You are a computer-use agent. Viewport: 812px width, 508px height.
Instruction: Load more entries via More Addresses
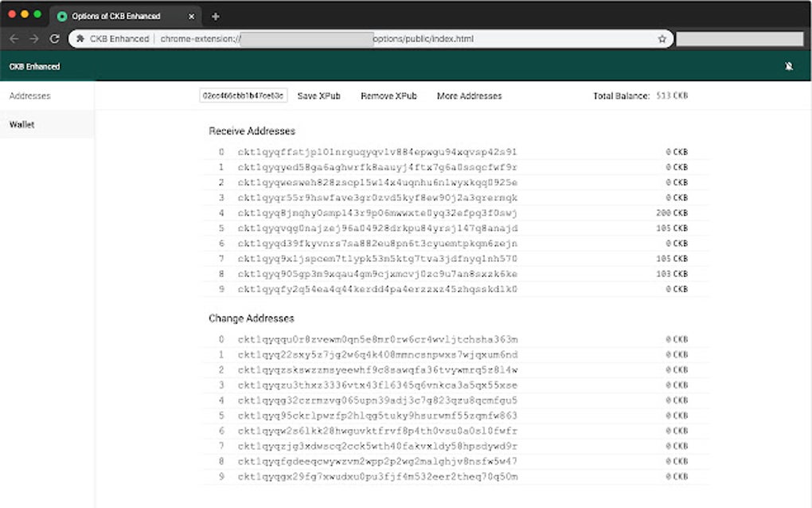(470, 96)
